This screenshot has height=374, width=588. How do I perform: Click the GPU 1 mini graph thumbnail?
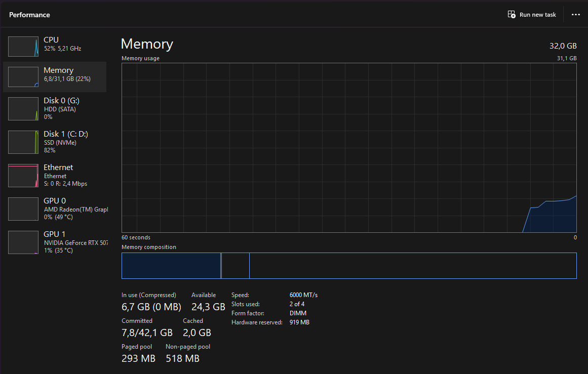(x=23, y=242)
